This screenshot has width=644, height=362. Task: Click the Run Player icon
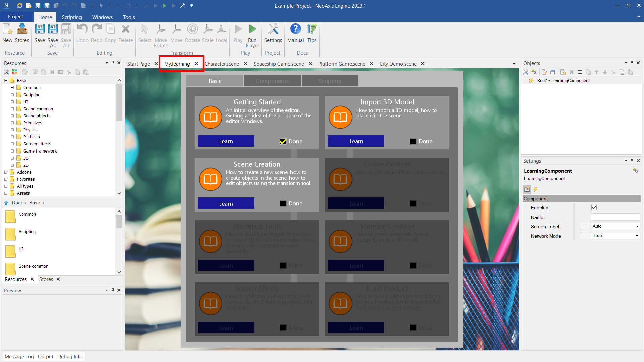[252, 29]
